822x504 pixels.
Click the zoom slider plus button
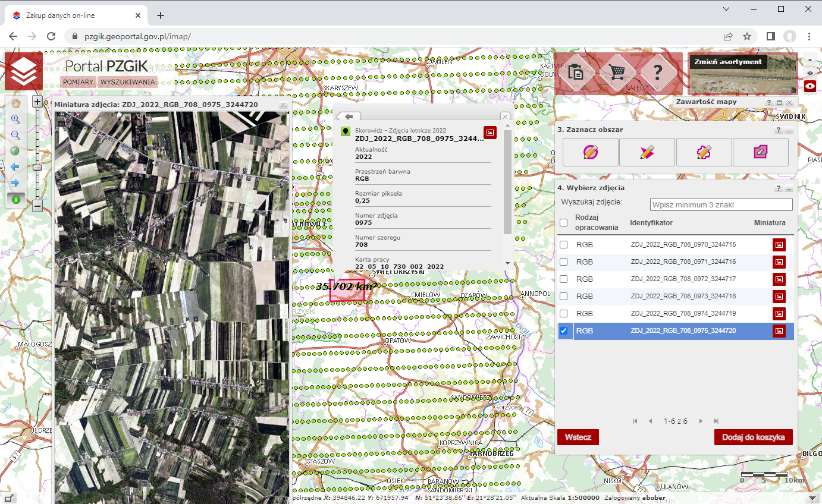pyautogui.click(x=37, y=102)
